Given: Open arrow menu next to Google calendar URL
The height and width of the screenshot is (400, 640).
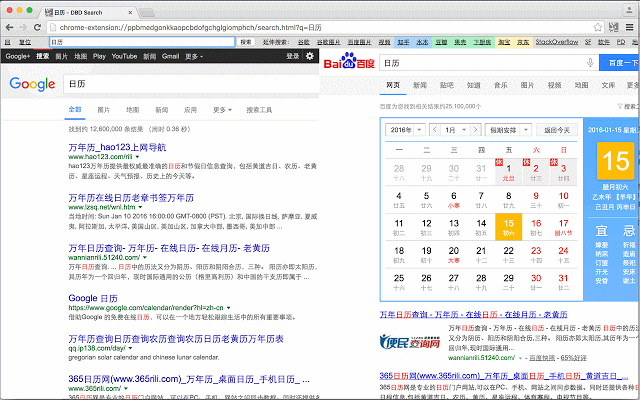Looking at the screenshot, I should (229, 308).
